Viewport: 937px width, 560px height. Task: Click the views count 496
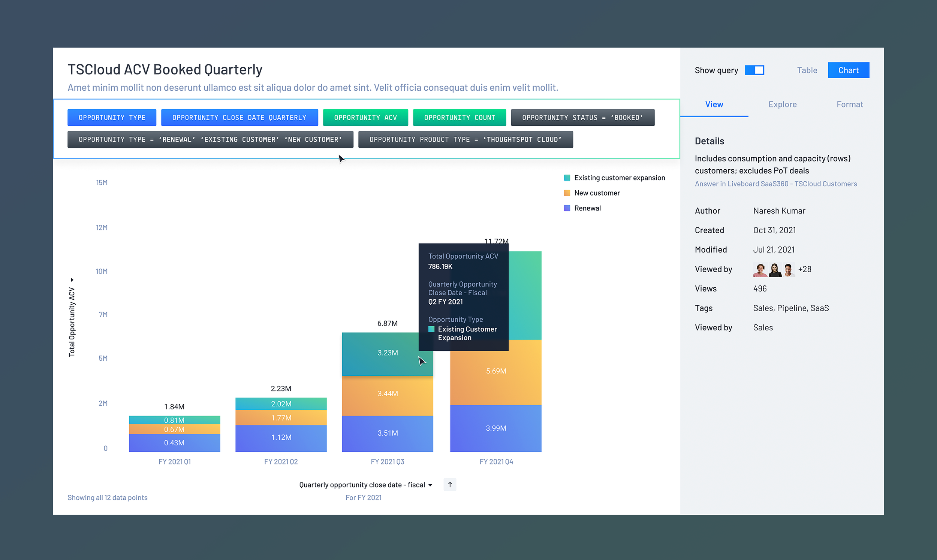coord(760,289)
